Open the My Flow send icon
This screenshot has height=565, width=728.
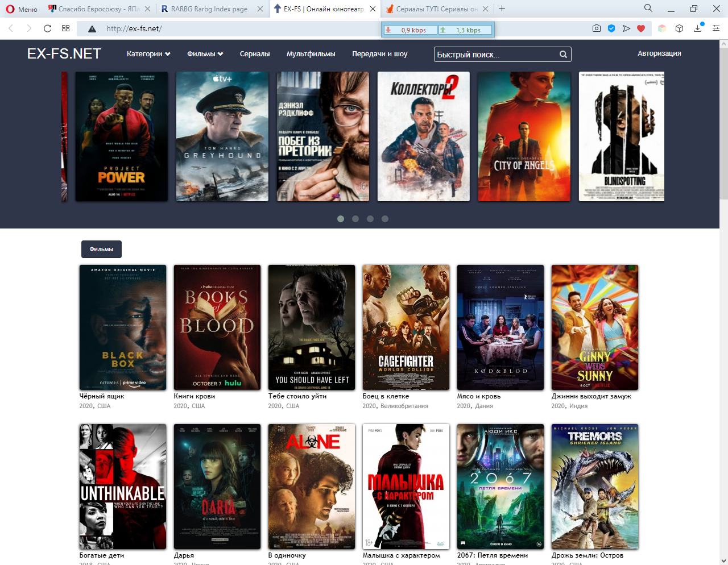click(x=626, y=28)
